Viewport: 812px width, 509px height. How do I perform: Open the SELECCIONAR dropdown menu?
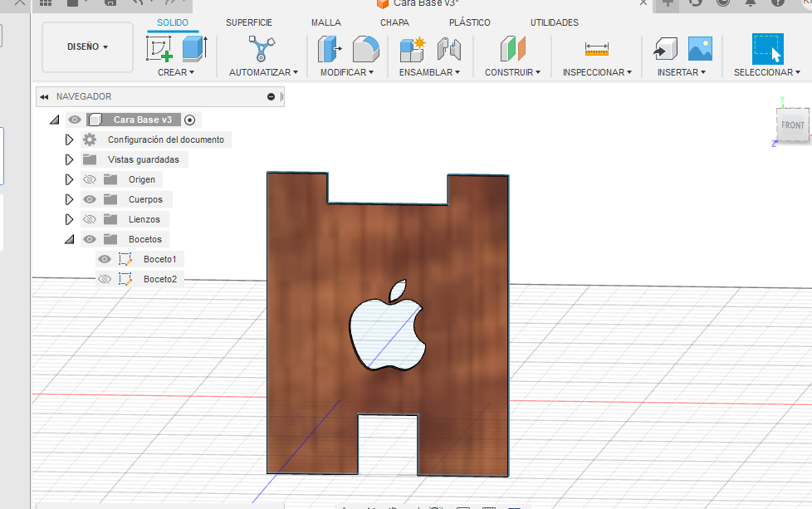point(767,72)
